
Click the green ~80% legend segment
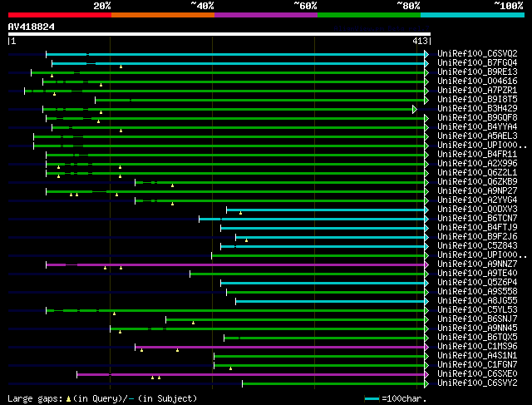coord(369,15)
